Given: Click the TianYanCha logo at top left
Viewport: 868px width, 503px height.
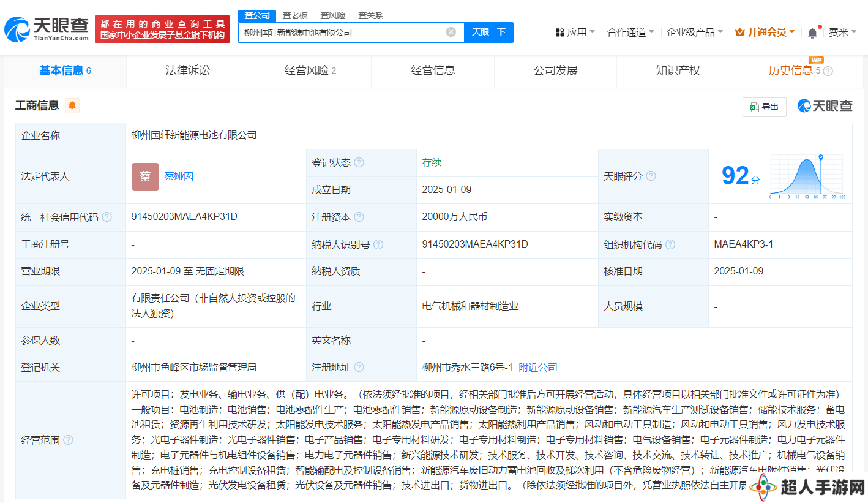Looking at the screenshot, I should click(47, 29).
